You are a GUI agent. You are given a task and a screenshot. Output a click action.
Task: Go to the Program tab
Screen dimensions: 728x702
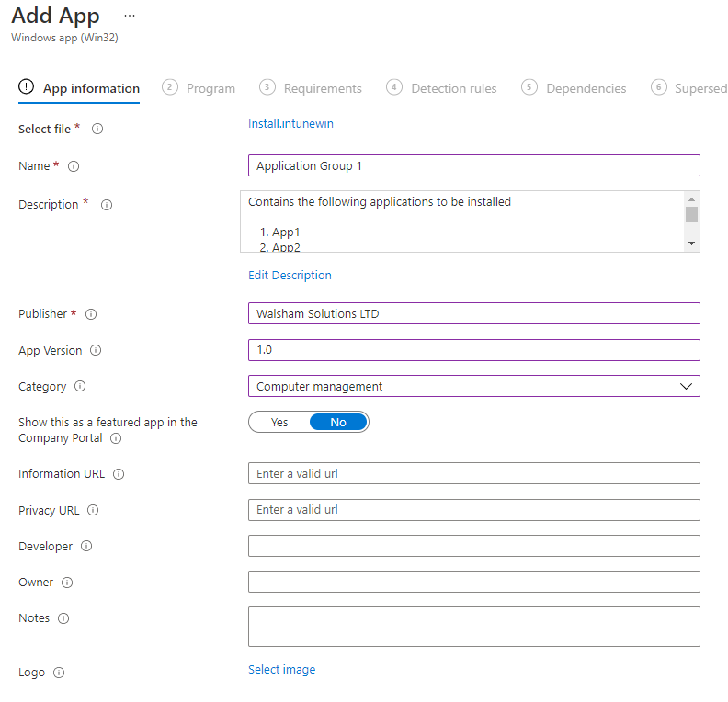click(199, 88)
